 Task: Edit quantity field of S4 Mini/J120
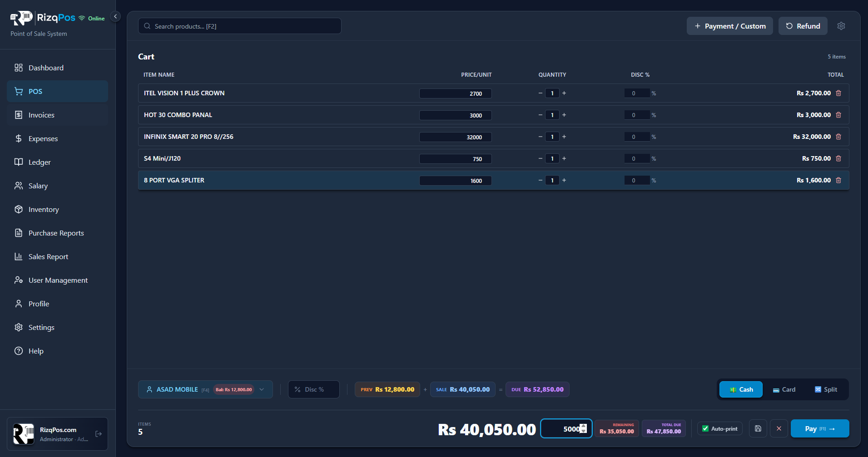point(552,158)
